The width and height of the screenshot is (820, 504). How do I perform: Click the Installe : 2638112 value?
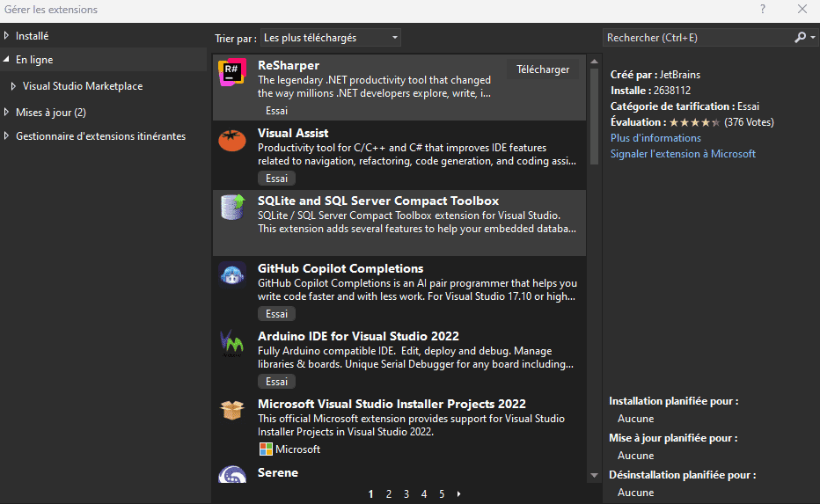(672, 91)
